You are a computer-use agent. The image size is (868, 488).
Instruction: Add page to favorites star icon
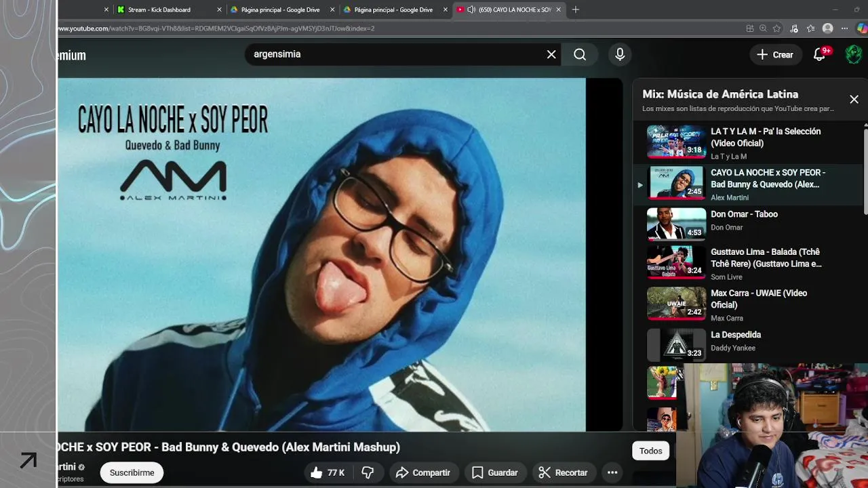click(x=777, y=28)
